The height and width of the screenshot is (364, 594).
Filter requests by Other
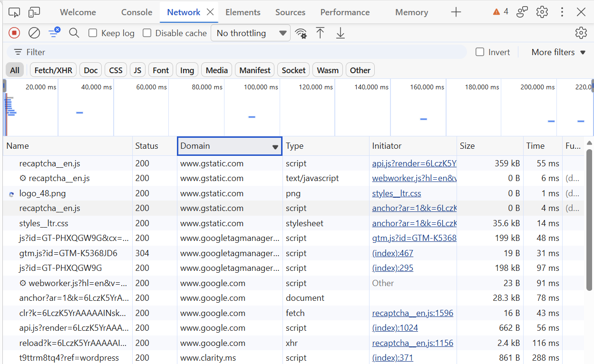tap(360, 70)
